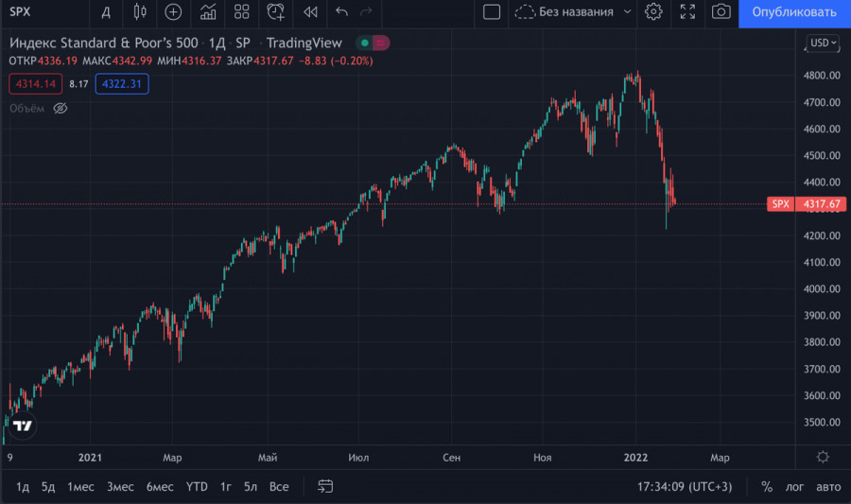The width and height of the screenshot is (851, 504).
Task: Open the indicators menu
Action: coord(208,12)
